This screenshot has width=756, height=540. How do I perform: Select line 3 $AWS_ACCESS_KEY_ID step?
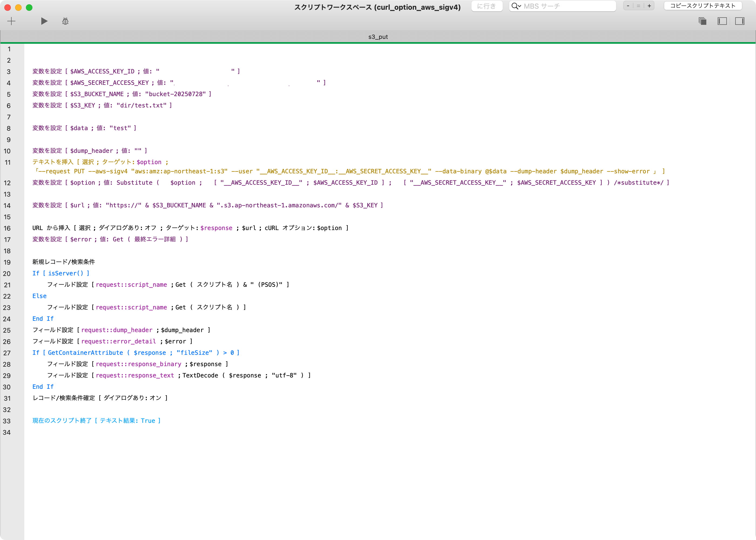pos(136,71)
